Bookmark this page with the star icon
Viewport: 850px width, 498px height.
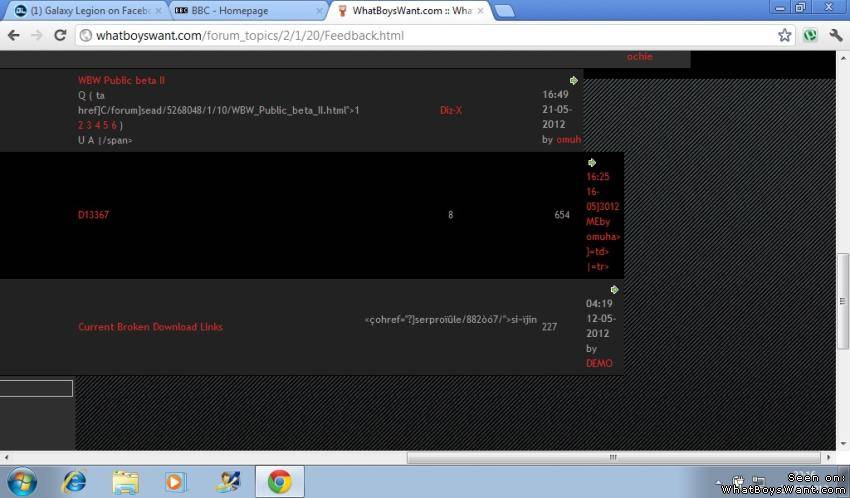[785, 35]
